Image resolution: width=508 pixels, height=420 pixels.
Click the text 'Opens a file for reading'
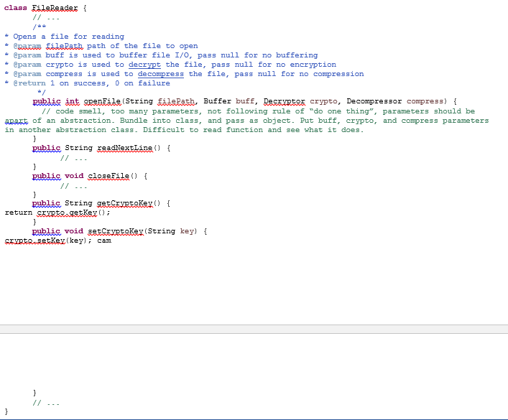tap(68, 37)
